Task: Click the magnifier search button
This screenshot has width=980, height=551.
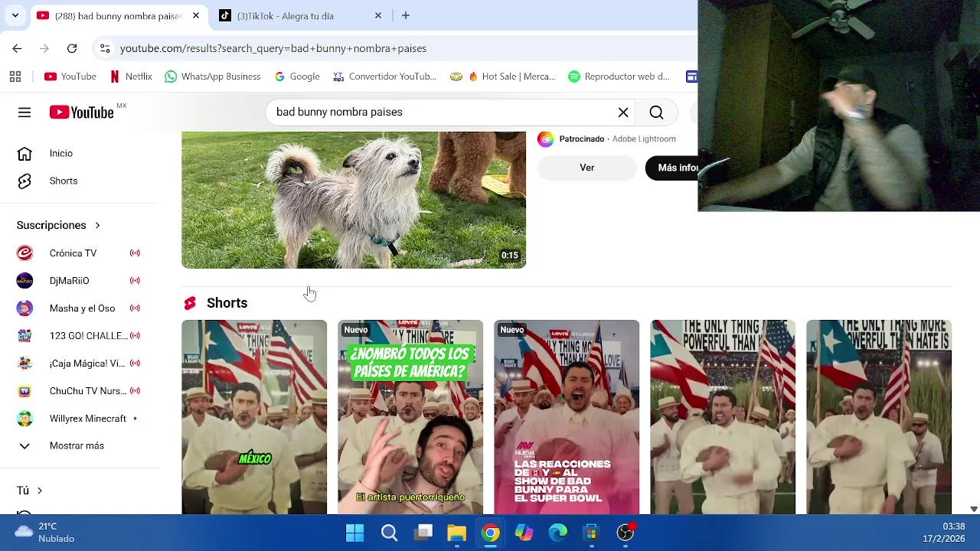Action: [656, 112]
